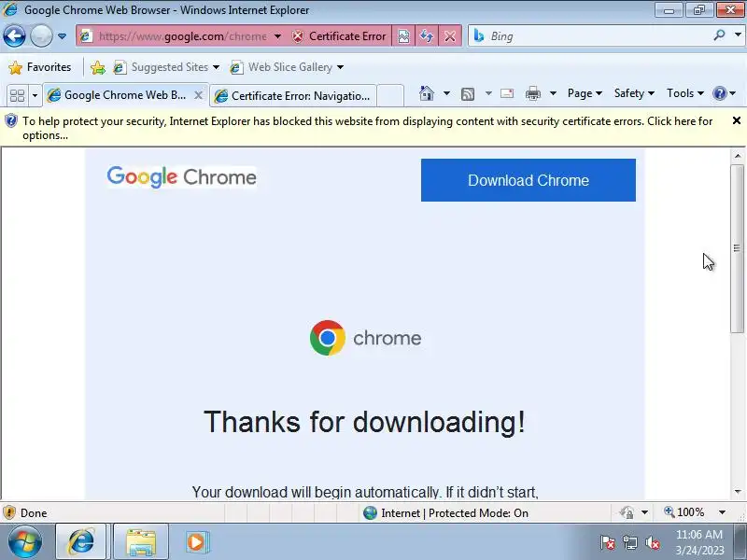
Task: Open the Favorites center
Action: click(40, 67)
